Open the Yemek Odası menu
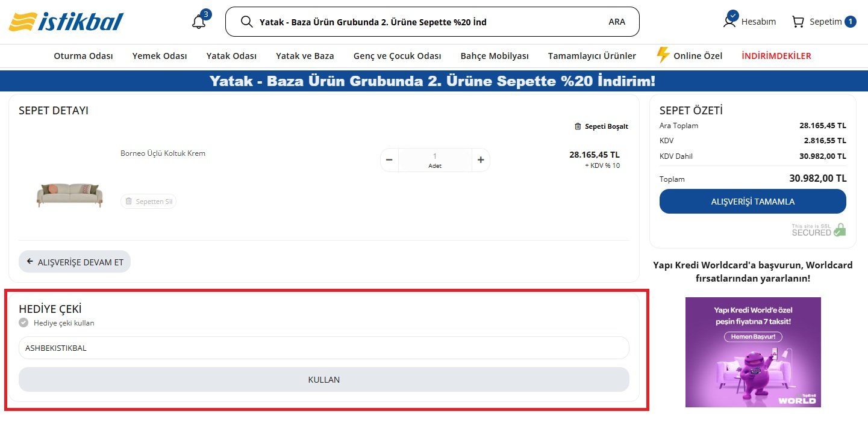 tap(160, 56)
